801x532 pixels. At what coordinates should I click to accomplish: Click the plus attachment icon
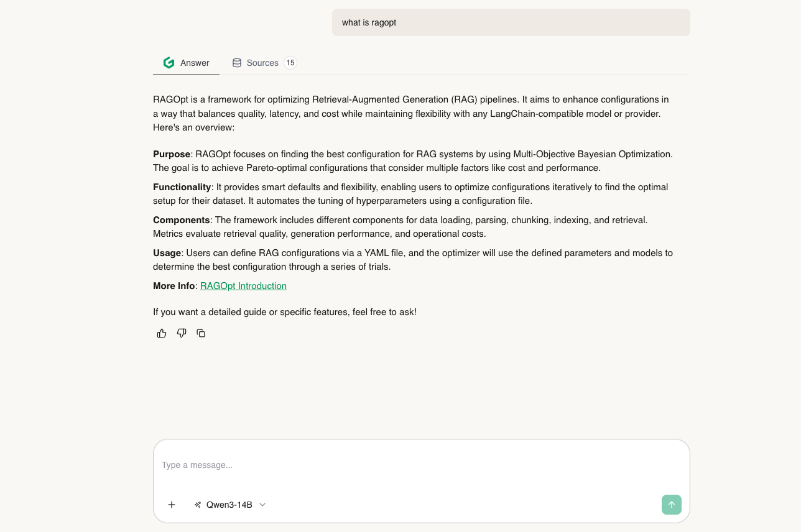[172, 505]
